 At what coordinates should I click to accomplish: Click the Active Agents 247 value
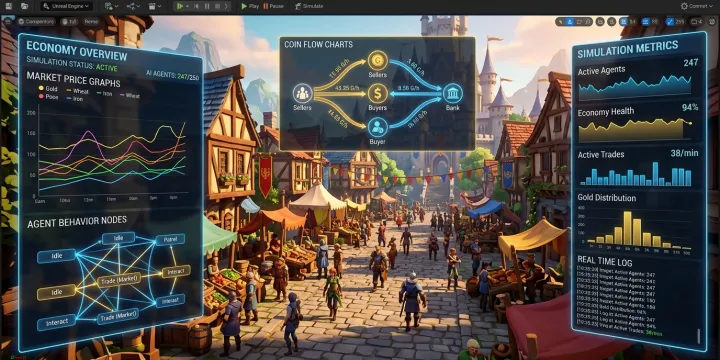(691, 62)
